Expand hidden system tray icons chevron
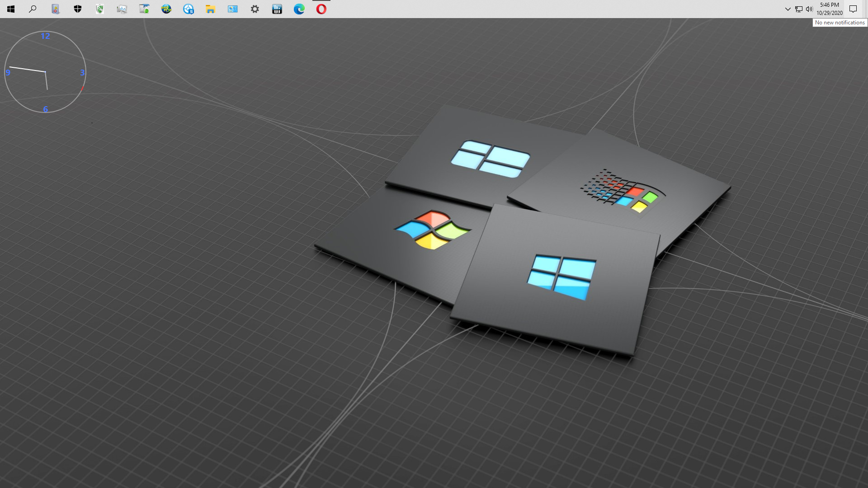 [x=788, y=9]
